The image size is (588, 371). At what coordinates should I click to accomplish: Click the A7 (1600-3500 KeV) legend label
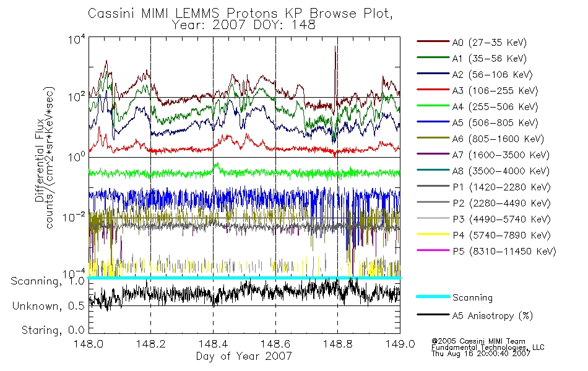[x=501, y=155]
